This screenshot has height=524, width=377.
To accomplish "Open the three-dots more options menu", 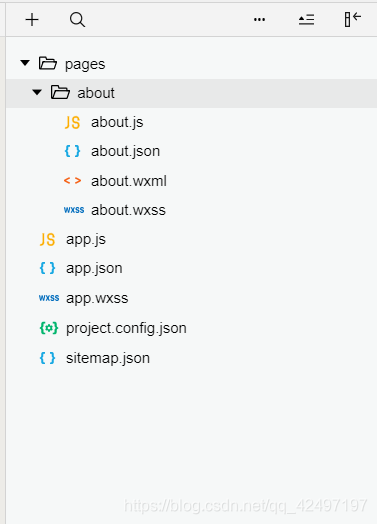I will (x=259, y=20).
